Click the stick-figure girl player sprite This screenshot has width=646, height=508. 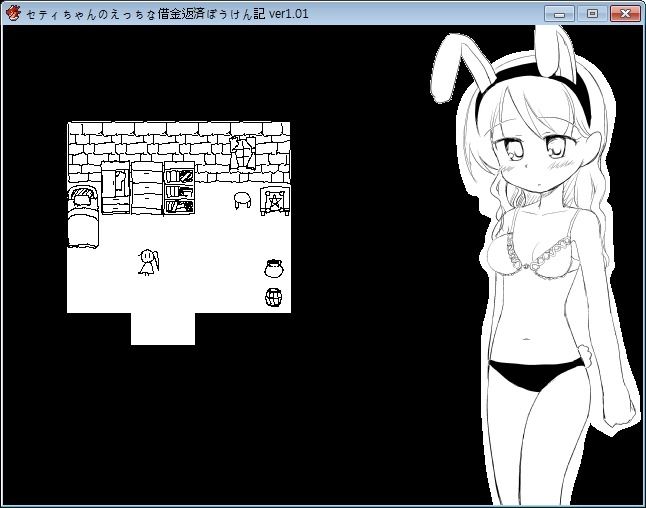click(x=148, y=262)
